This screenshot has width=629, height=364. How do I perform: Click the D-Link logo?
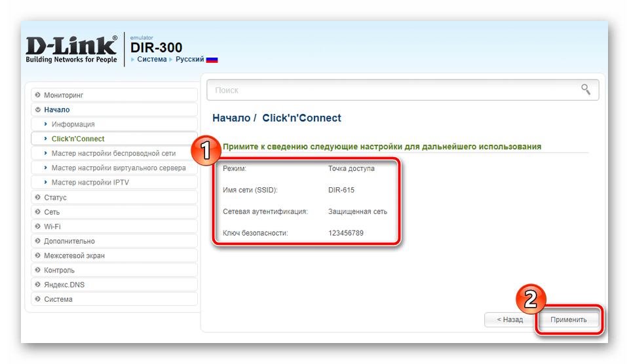[x=71, y=49]
